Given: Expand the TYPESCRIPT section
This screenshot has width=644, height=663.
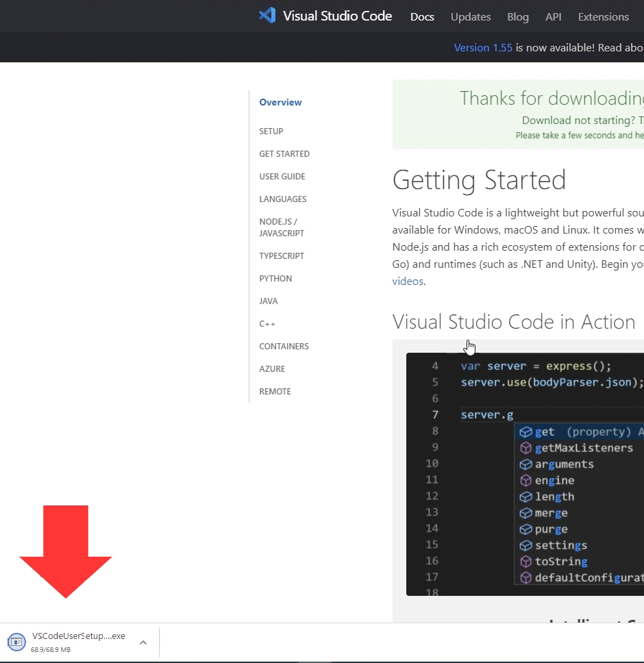Looking at the screenshot, I should click(282, 255).
